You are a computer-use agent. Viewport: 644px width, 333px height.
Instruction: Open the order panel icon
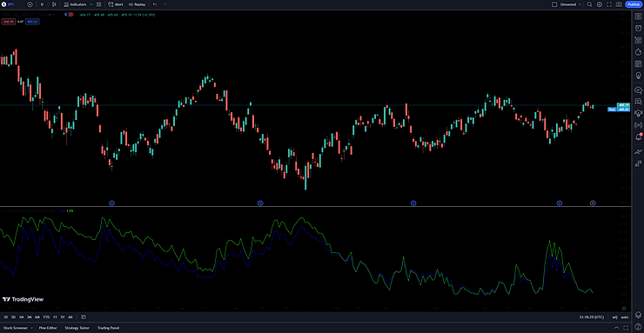(x=638, y=152)
